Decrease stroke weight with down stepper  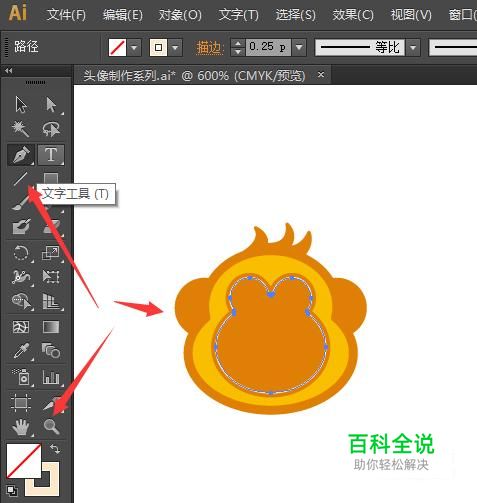[238, 52]
